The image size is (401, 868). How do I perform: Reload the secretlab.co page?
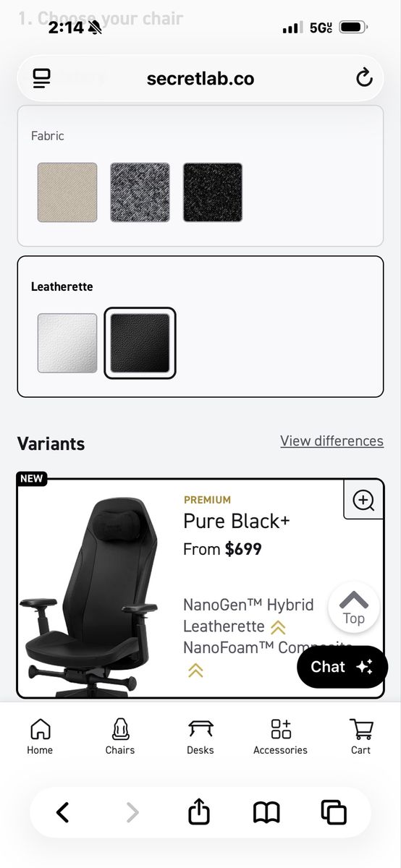(364, 77)
